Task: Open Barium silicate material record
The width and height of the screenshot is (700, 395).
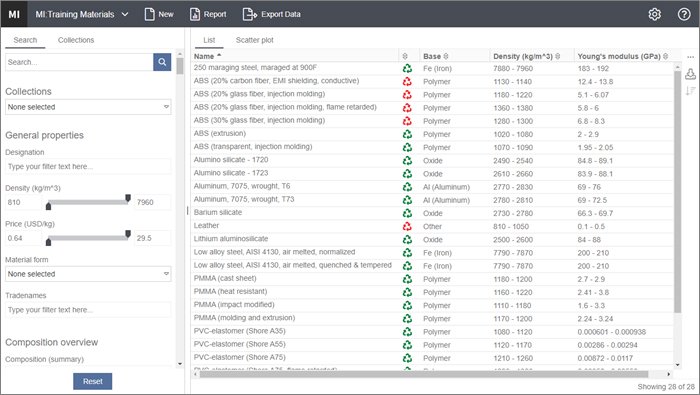Action: pos(218,212)
